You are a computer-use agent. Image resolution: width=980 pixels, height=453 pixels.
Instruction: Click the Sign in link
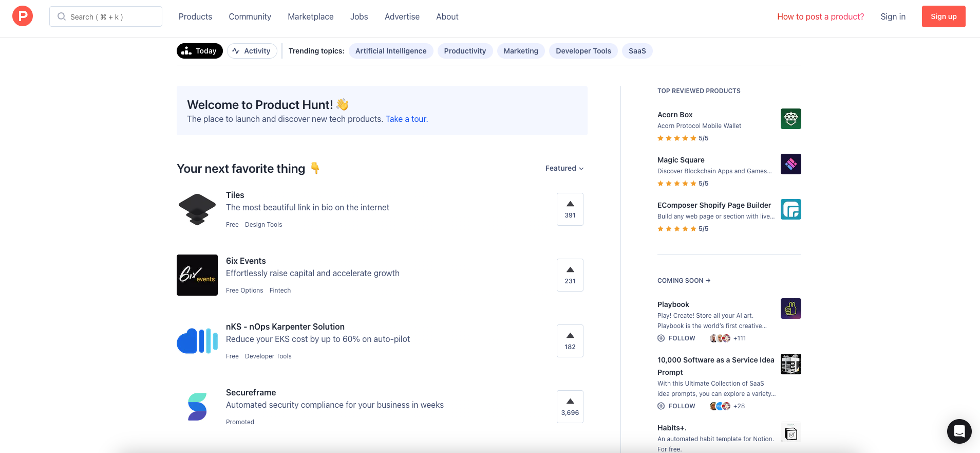coord(893,16)
